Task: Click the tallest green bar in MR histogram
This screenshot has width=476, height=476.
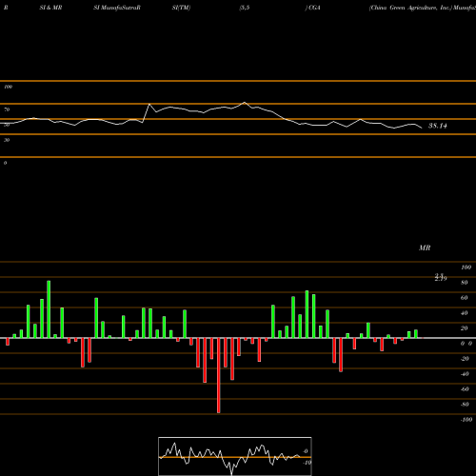Action: (49, 309)
